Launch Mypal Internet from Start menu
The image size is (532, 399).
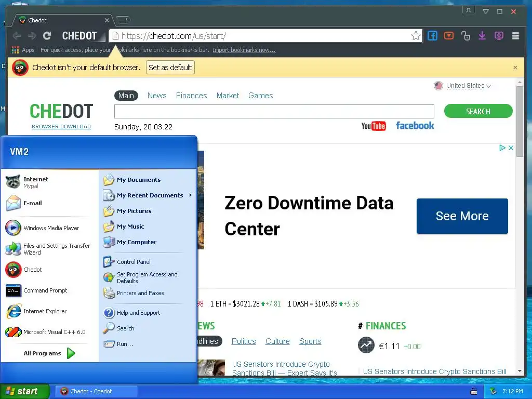click(50, 182)
